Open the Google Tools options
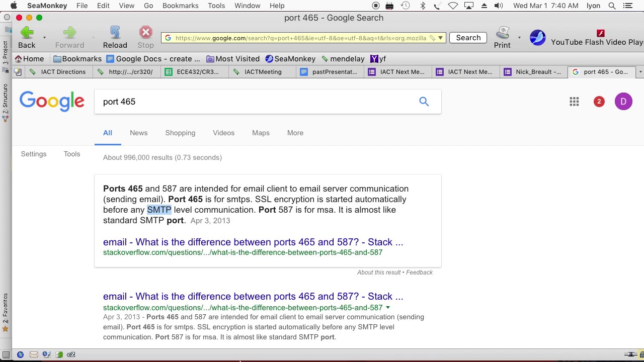 pyautogui.click(x=72, y=154)
